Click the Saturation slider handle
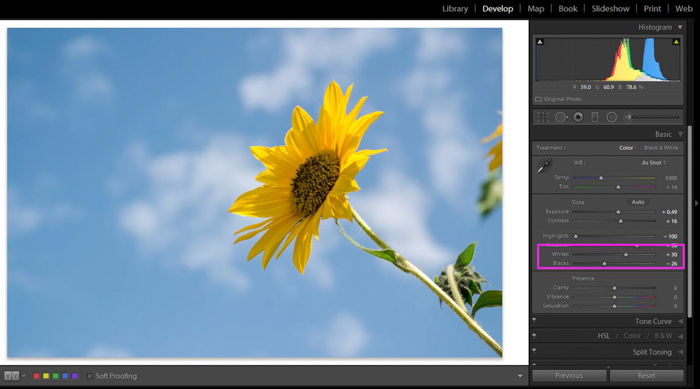The height and width of the screenshot is (389, 700). tap(615, 306)
